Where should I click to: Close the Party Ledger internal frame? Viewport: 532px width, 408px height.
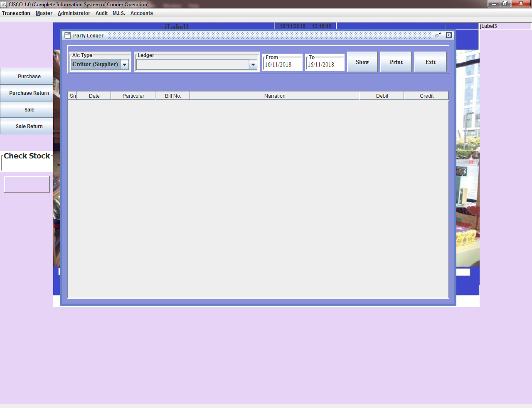449,35
